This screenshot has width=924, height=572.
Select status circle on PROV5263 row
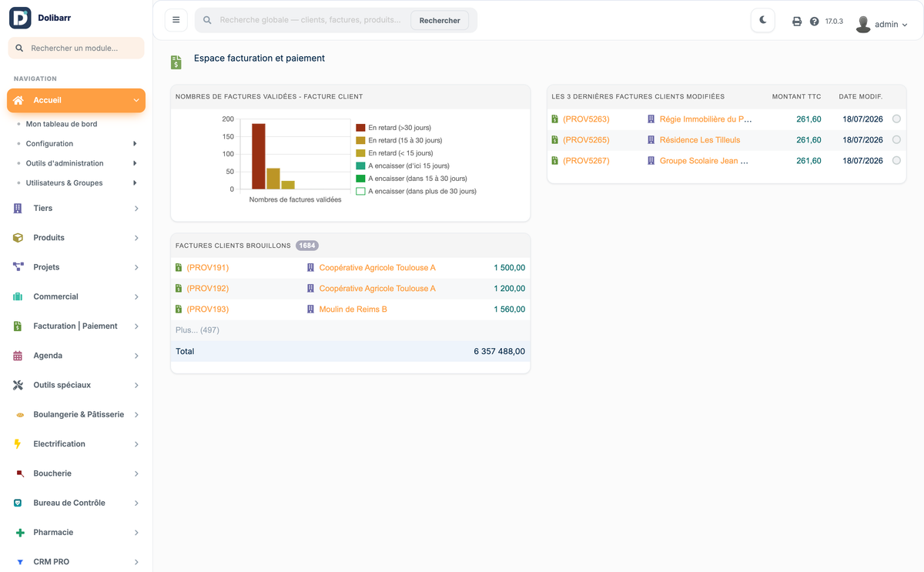(896, 119)
